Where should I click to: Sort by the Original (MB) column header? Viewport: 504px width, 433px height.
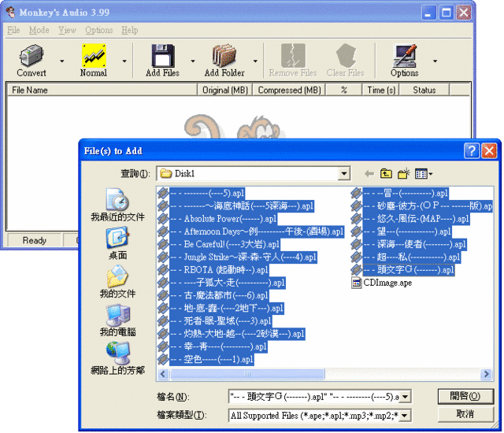[225, 90]
